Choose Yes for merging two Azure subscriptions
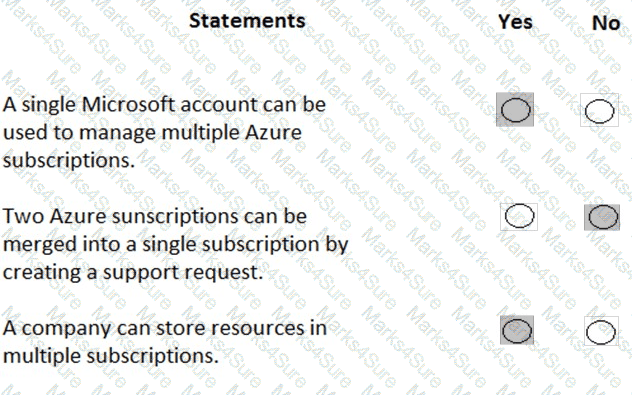The width and height of the screenshot is (632, 395). [519, 216]
